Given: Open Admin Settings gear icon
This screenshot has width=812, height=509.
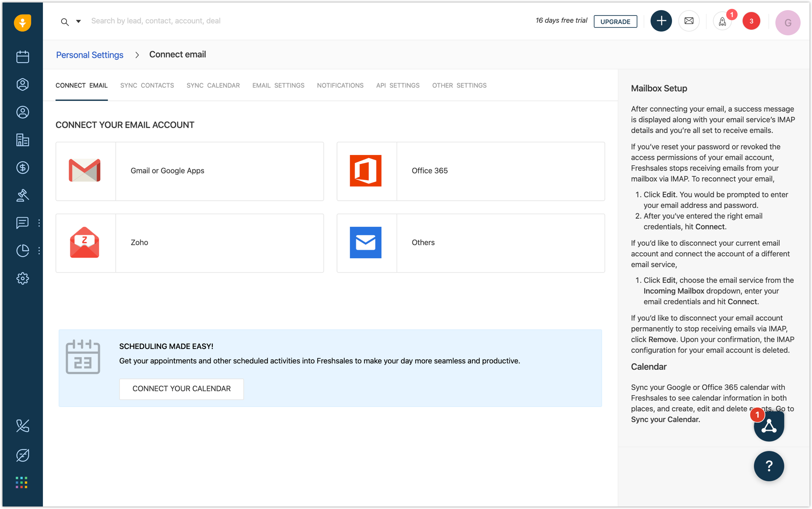Looking at the screenshot, I should click(x=23, y=278).
